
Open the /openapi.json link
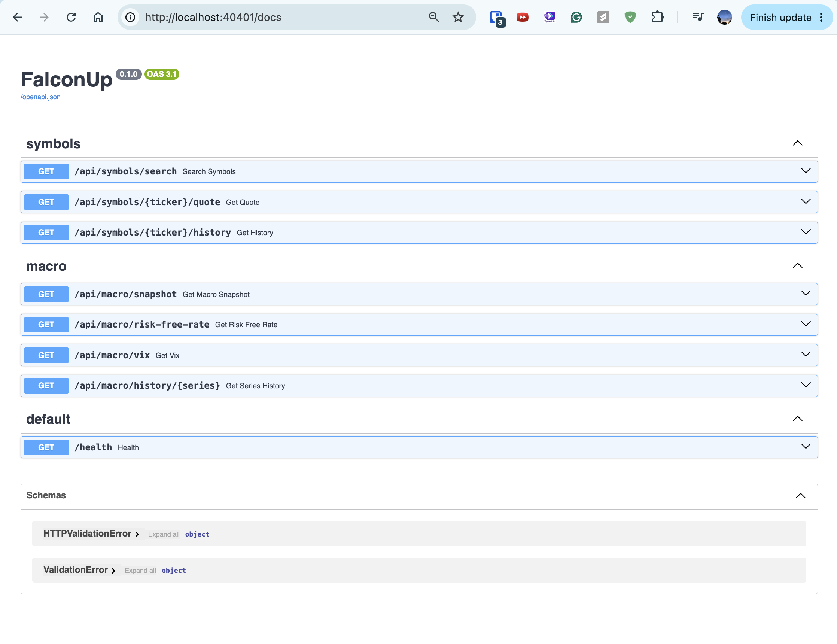pyautogui.click(x=40, y=97)
